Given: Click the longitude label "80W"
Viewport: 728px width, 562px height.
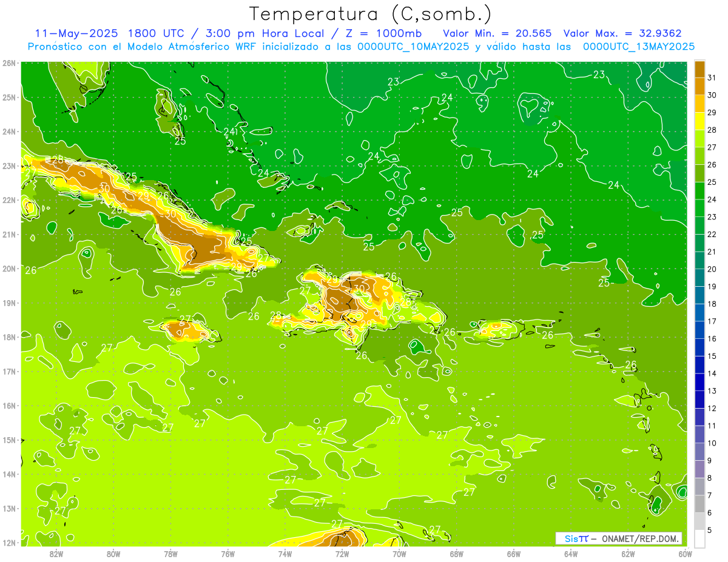Looking at the screenshot, I should tap(113, 554).
